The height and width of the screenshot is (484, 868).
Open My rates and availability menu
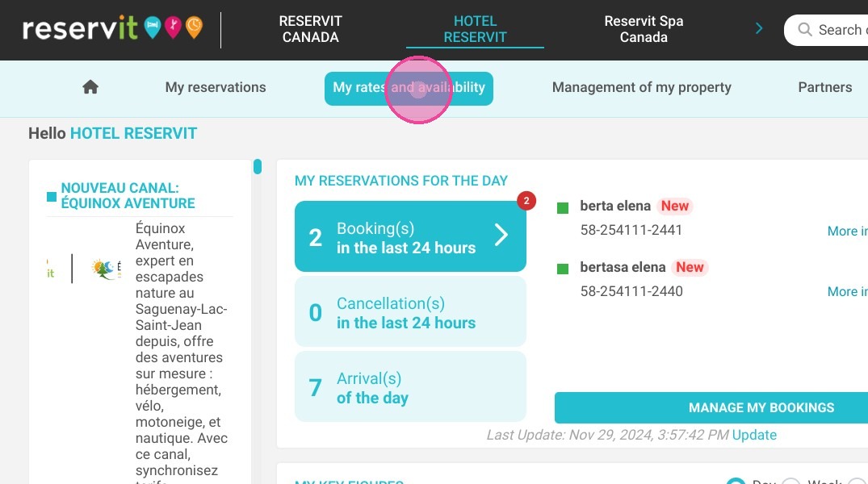point(409,88)
